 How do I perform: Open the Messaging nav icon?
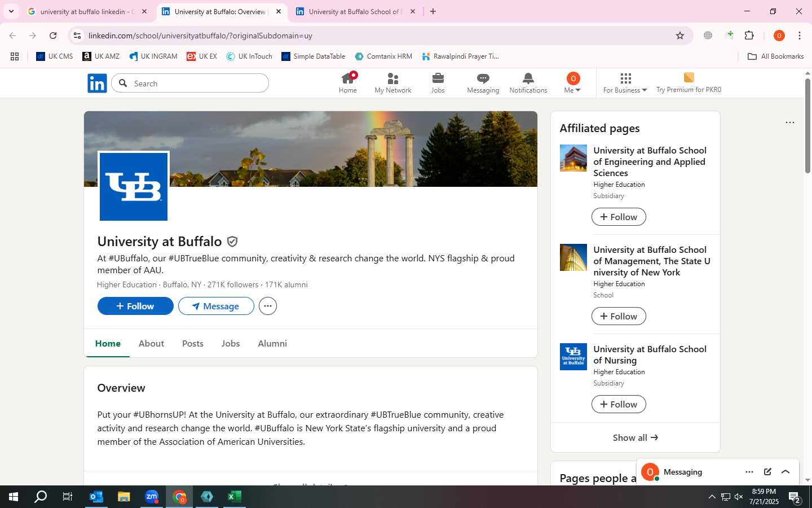[483, 83]
